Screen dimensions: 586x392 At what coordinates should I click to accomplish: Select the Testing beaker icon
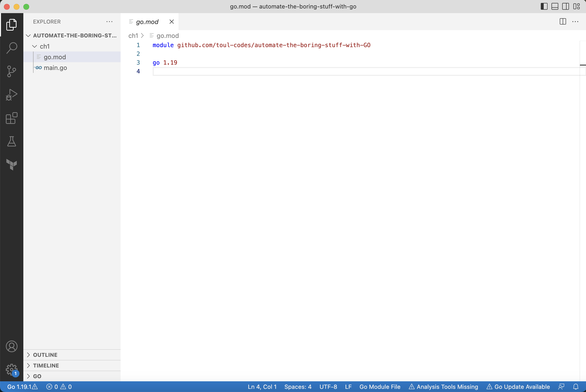coord(11,141)
